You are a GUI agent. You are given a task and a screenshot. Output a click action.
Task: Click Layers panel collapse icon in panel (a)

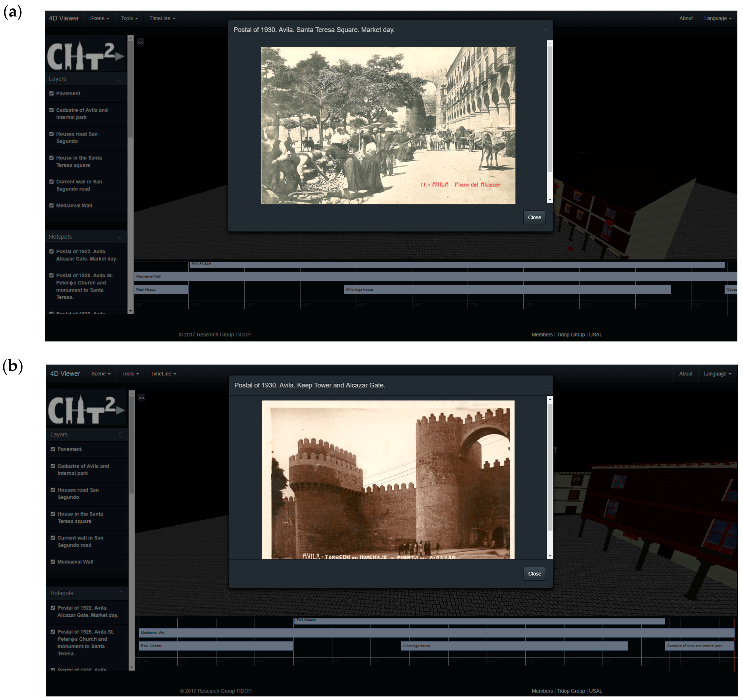coord(119,79)
